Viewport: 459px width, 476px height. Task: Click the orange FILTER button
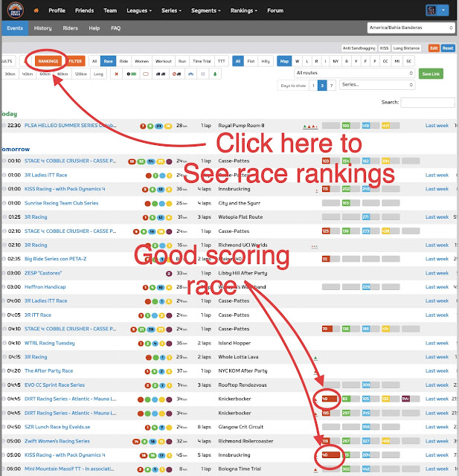75,61
